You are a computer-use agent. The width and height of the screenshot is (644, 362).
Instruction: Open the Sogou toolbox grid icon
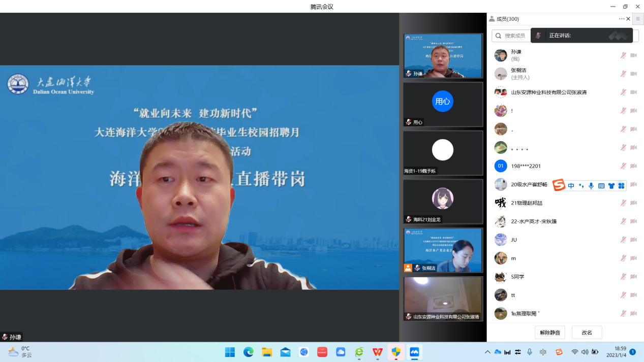[621, 186]
